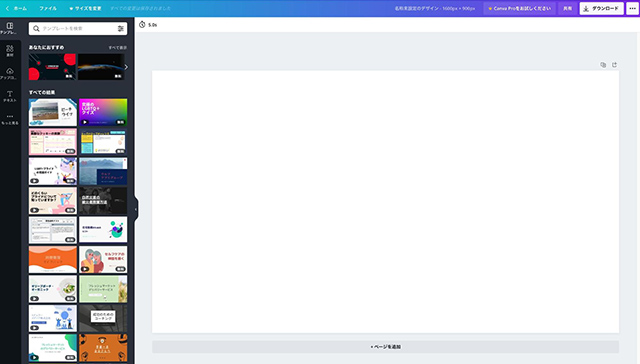This screenshot has width=640, height=364.
Task: Open the Templates (テンプレート) sidebar tab
Action: point(10,28)
